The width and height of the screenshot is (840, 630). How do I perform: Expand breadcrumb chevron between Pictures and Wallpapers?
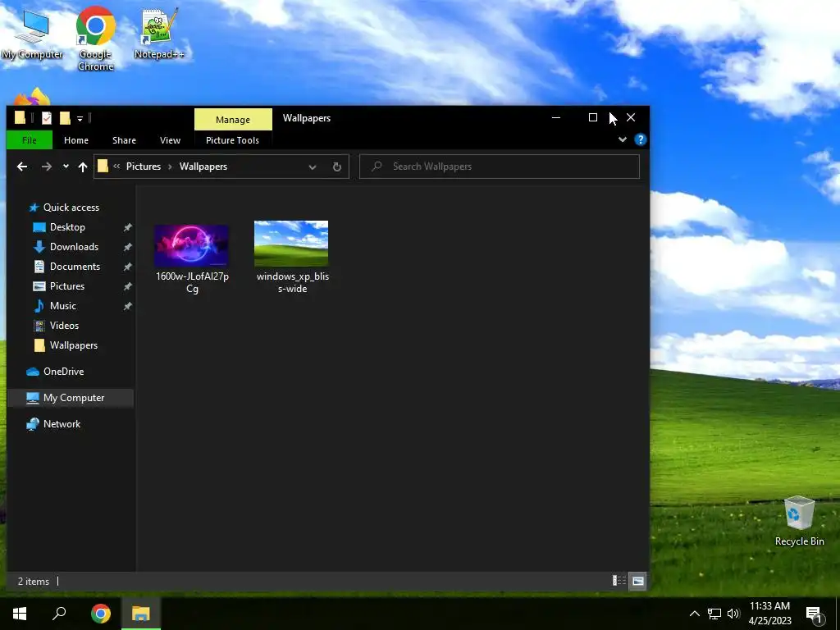pos(170,167)
